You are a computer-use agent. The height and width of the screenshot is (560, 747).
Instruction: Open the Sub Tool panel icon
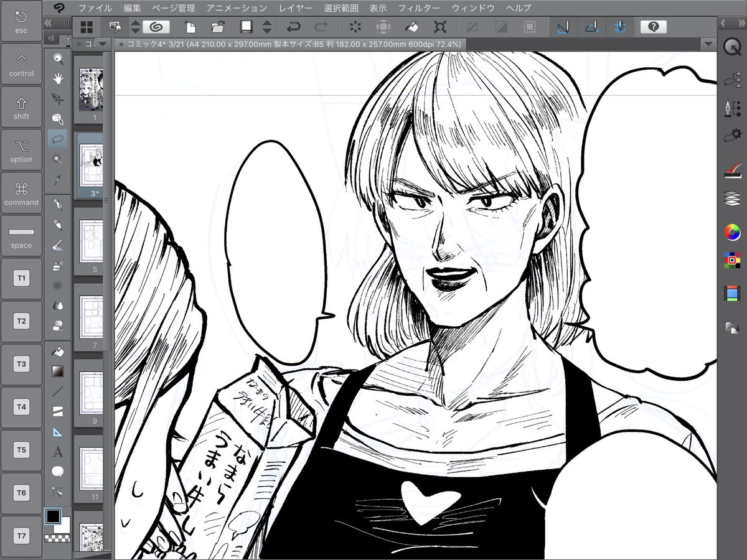pos(732,80)
